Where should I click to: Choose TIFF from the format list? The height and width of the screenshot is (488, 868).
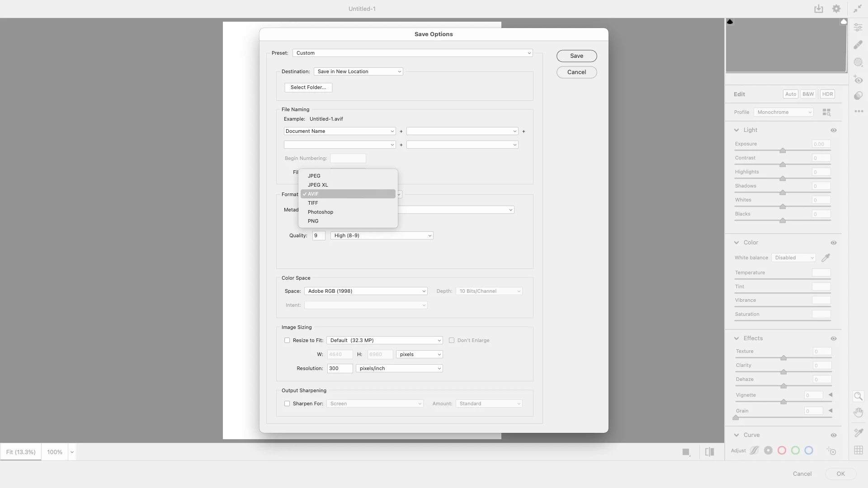click(313, 203)
